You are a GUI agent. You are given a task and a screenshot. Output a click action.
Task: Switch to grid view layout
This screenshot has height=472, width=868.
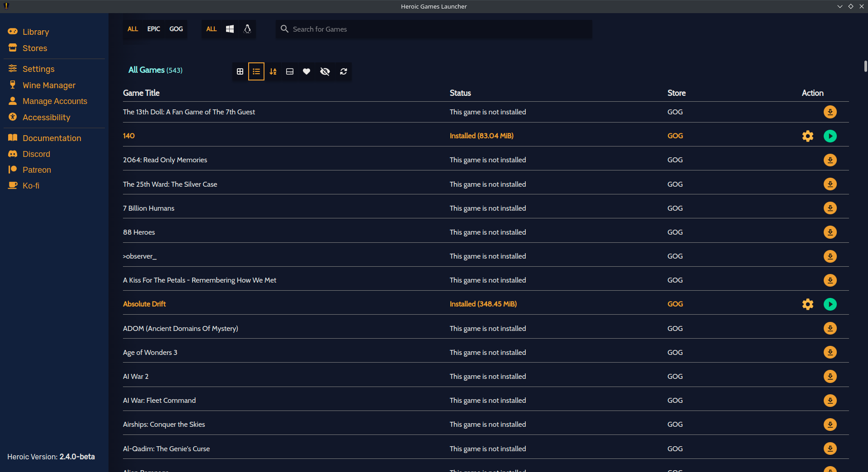[240, 71]
